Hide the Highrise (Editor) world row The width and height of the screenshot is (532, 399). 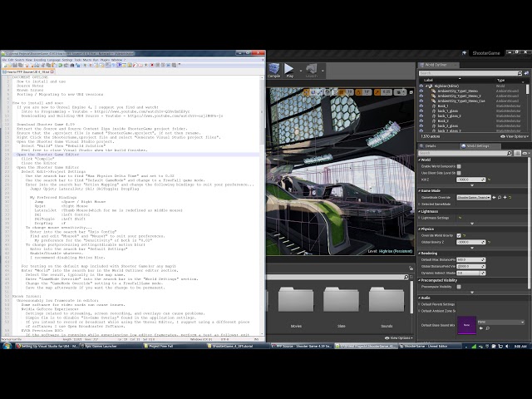(421, 86)
